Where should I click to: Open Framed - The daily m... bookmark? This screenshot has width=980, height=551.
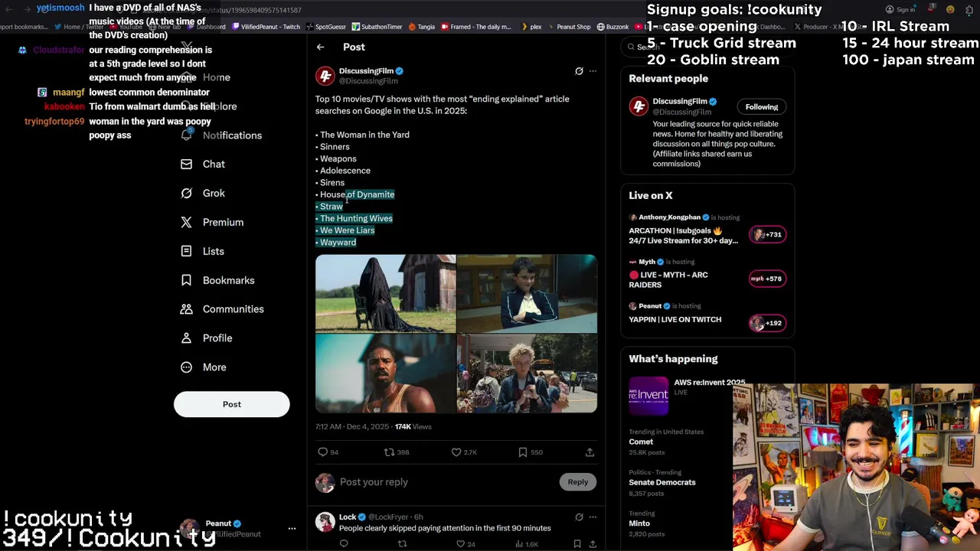(475, 27)
